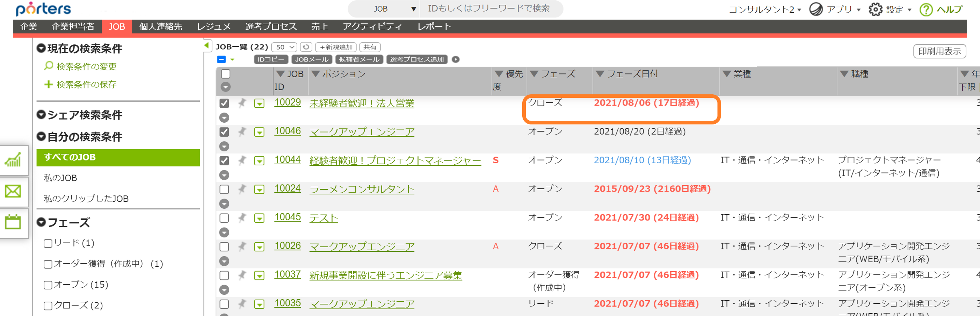Uncheck the row checkbox for JOB 10046
Screen dimensions: 980x316
coord(224,131)
